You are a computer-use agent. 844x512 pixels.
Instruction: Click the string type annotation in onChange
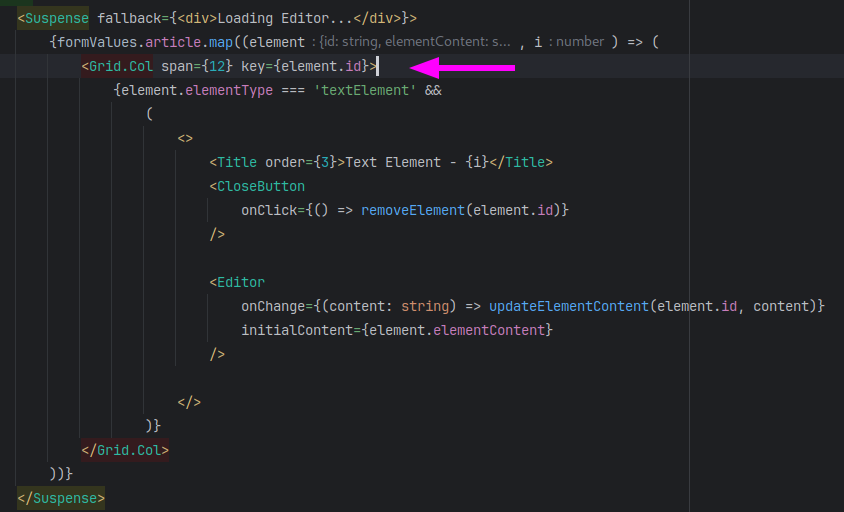click(425, 306)
